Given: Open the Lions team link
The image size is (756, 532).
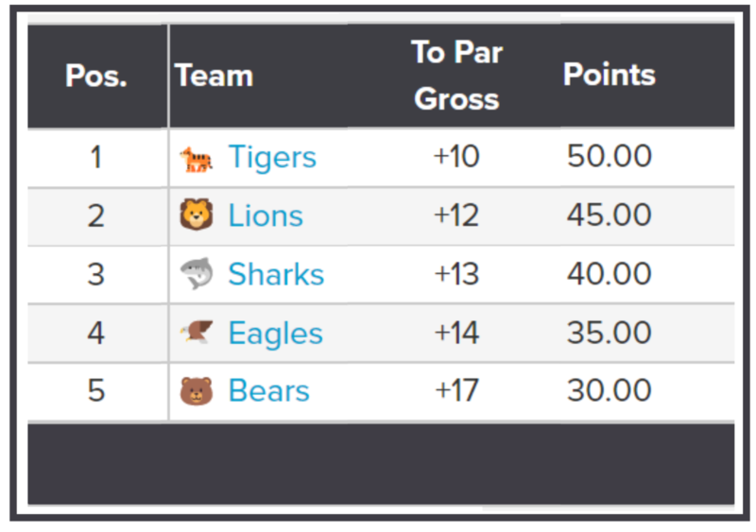Looking at the screenshot, I should pyautogui.click(x=266, y=216).
